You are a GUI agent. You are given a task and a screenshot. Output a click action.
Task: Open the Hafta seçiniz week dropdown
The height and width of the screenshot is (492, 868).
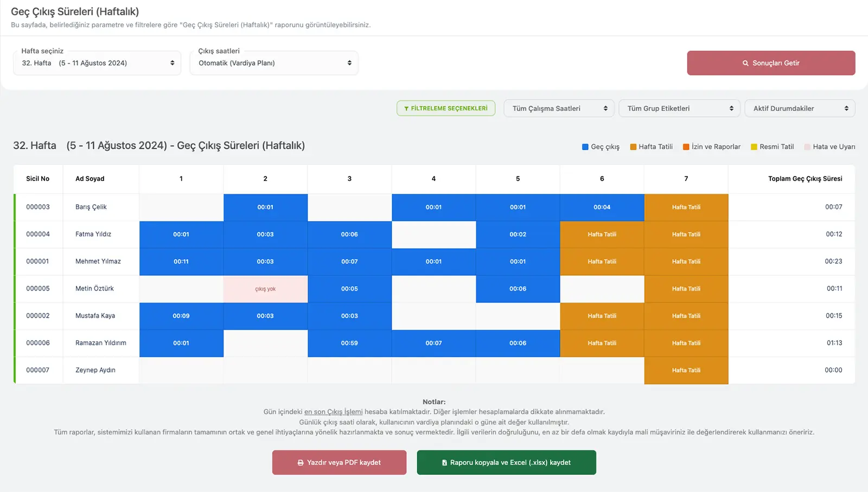97,63
